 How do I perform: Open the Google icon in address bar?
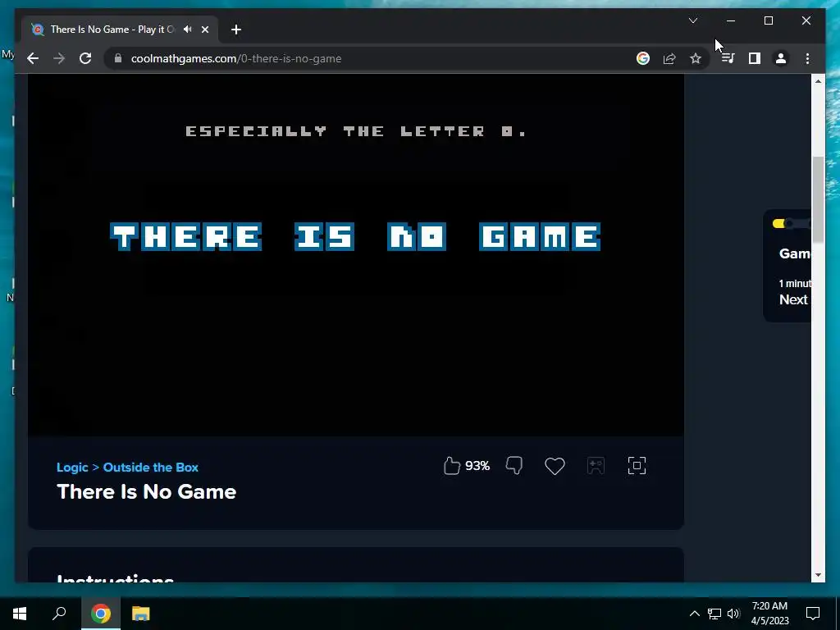click(x=643, y=58)
